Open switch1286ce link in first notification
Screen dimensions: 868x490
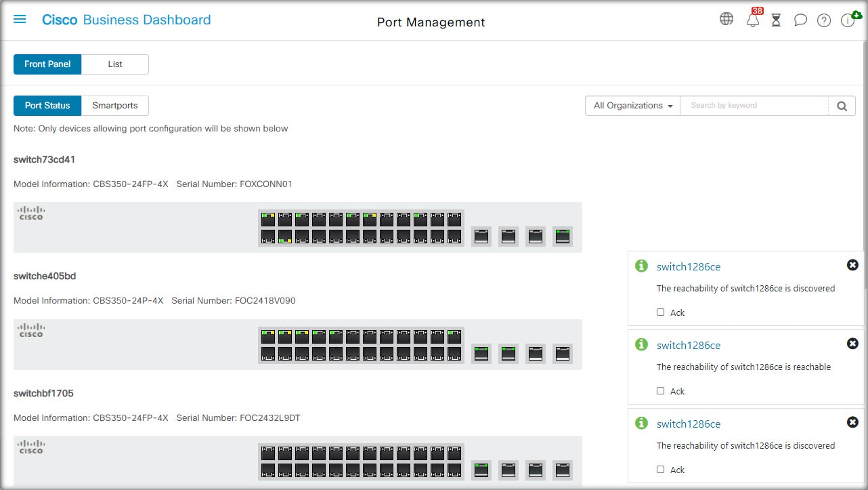pos(689,267)
